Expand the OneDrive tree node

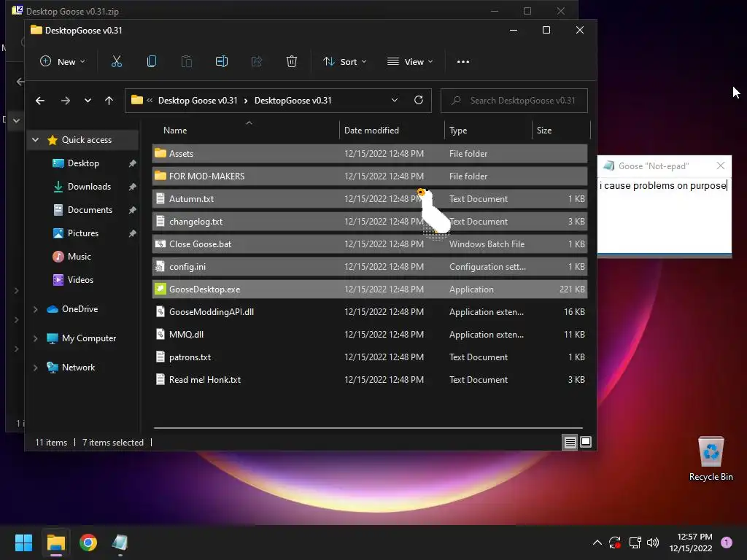coord(35,309)
